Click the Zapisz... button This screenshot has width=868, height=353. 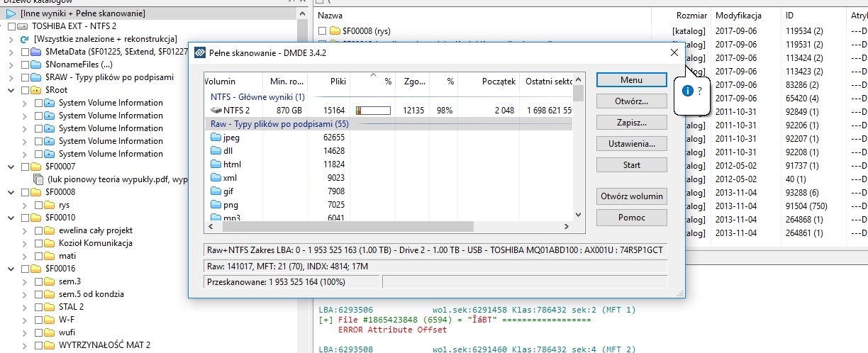click(631, 123)
